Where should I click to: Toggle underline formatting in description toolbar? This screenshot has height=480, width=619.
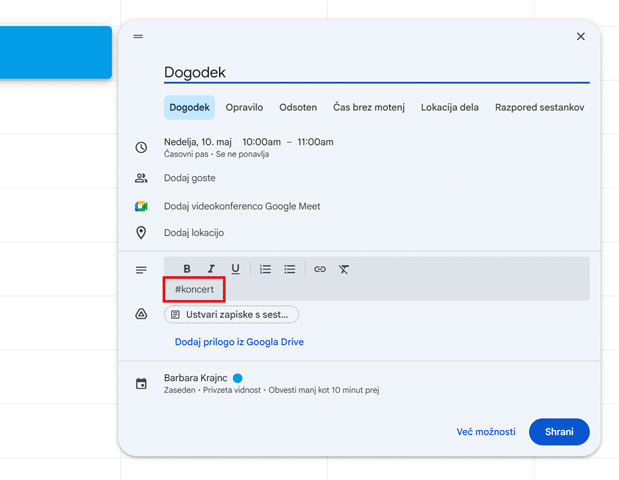(x=235, y=269)
